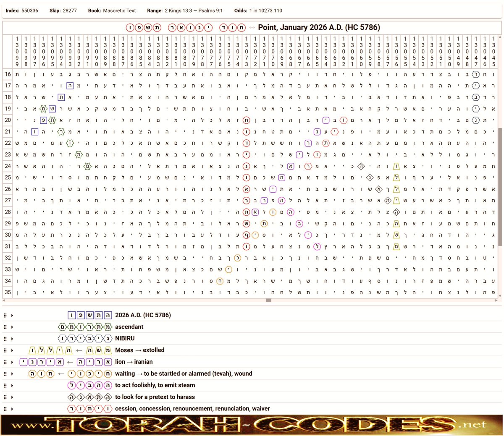The image size is (504, 436).
Task: Click row number 35 in the matrix
Action: pyautogui.click(x=8, y=292)
